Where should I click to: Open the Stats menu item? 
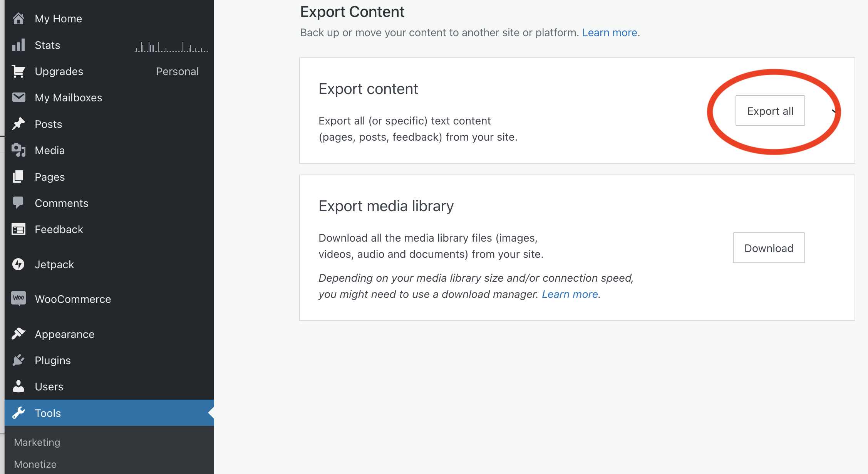pos(109,45)
